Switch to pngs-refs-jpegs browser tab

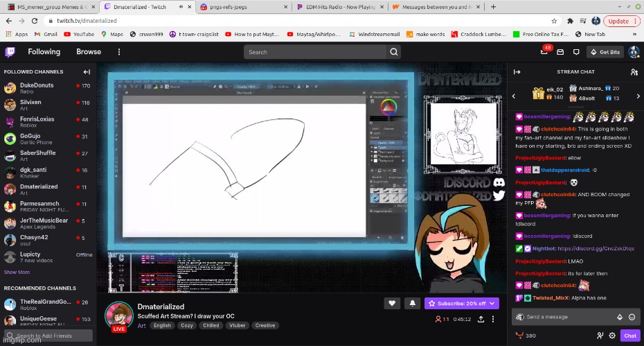[244, 7]
